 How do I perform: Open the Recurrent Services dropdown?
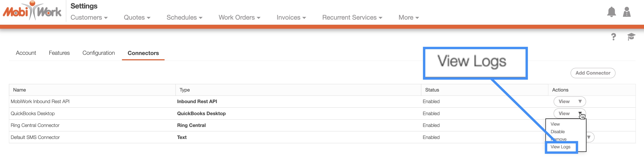(352, 17)
